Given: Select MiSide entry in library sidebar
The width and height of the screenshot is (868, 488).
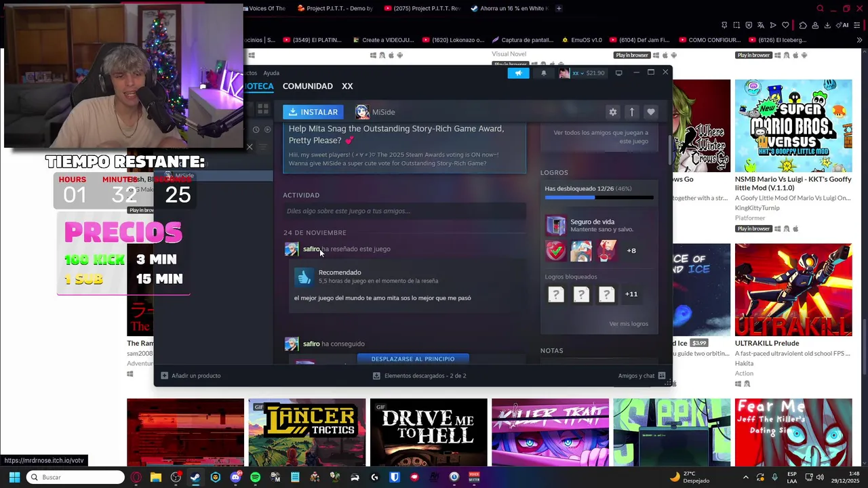Looking at the screenshot, I should (214, 176).
